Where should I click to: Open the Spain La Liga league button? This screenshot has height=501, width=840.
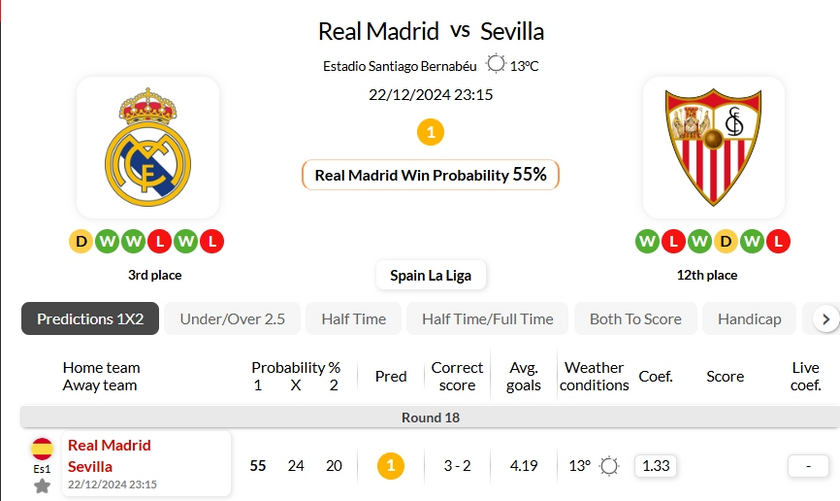(x=431, y=275)
